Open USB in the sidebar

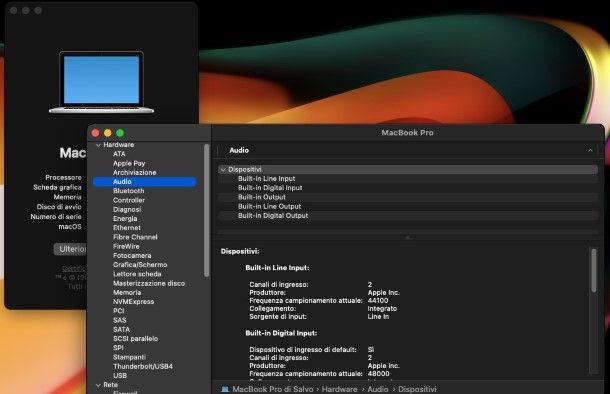click(x=120, y=376)
